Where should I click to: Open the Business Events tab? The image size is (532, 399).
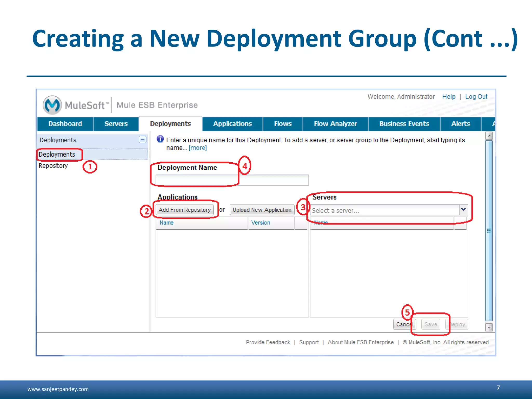pos(404,124)
